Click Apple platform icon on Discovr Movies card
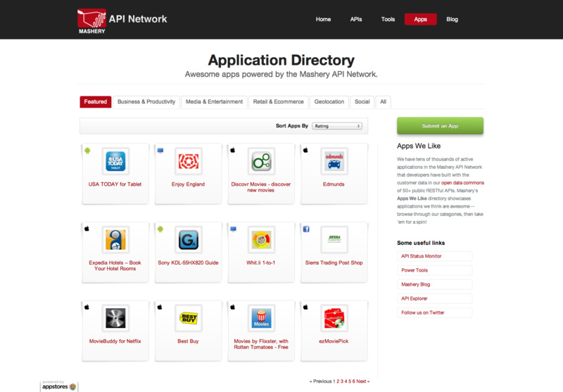563x392 pixels. (233, 151)
